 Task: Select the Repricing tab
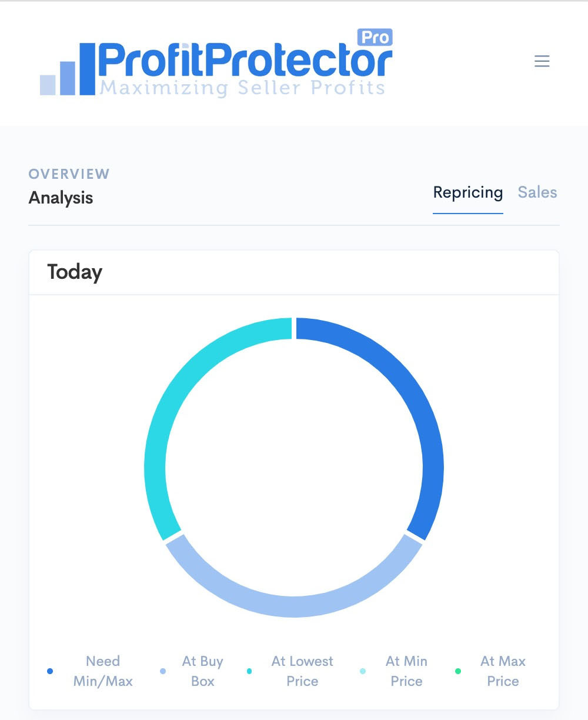click(468, 192)
